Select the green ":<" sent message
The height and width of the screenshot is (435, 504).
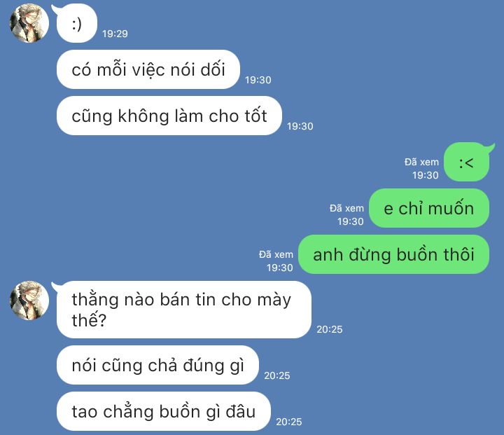click(x=467, y=162)
